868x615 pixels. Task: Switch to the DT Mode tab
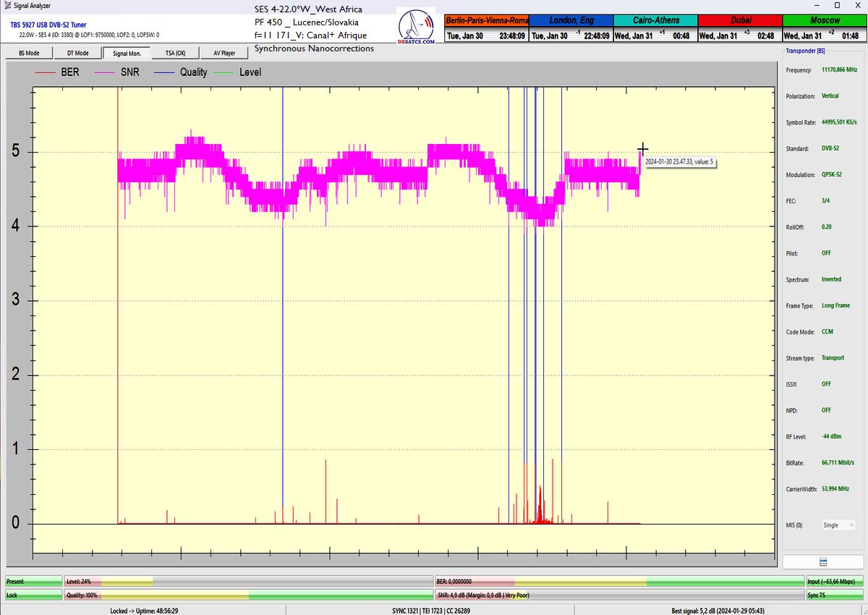[x=77, y=53]
